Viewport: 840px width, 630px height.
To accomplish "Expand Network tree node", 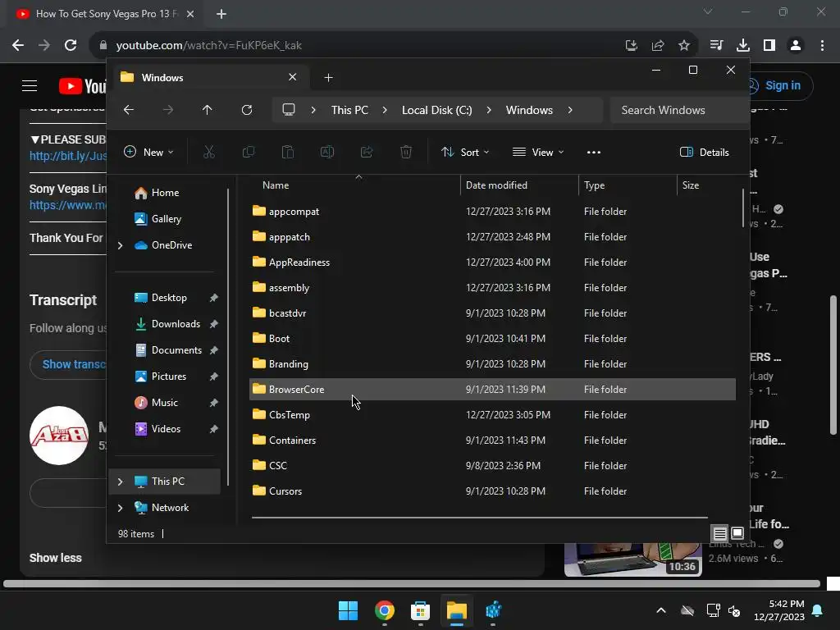I will pyautogui.click(x=120, y=508).
